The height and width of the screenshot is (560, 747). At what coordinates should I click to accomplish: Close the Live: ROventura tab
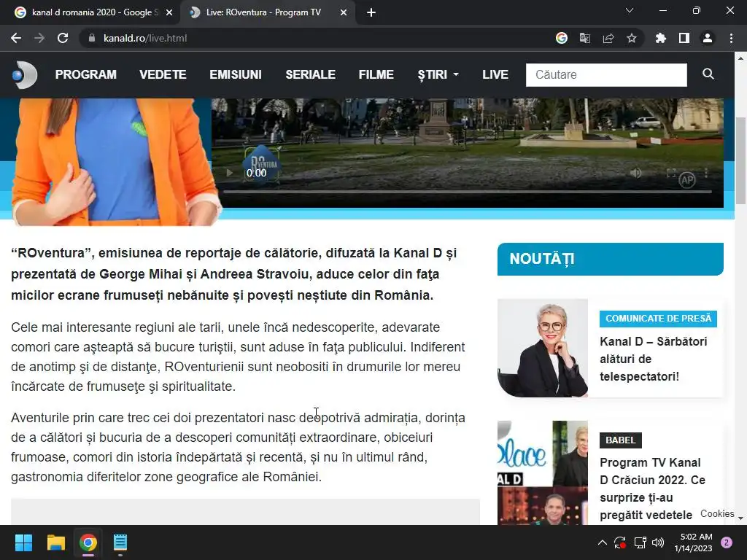click(344, 13)
